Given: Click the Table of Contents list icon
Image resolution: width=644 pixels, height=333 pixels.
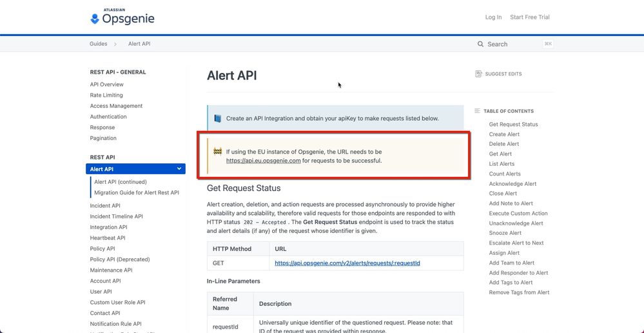Looking at the screenshot, I should point(477,111).
